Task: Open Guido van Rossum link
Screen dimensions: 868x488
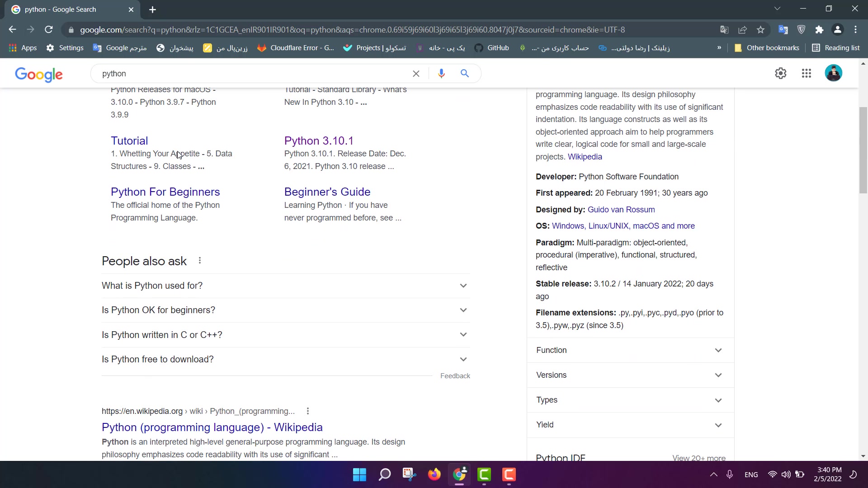Action: (x=621, y=210)
